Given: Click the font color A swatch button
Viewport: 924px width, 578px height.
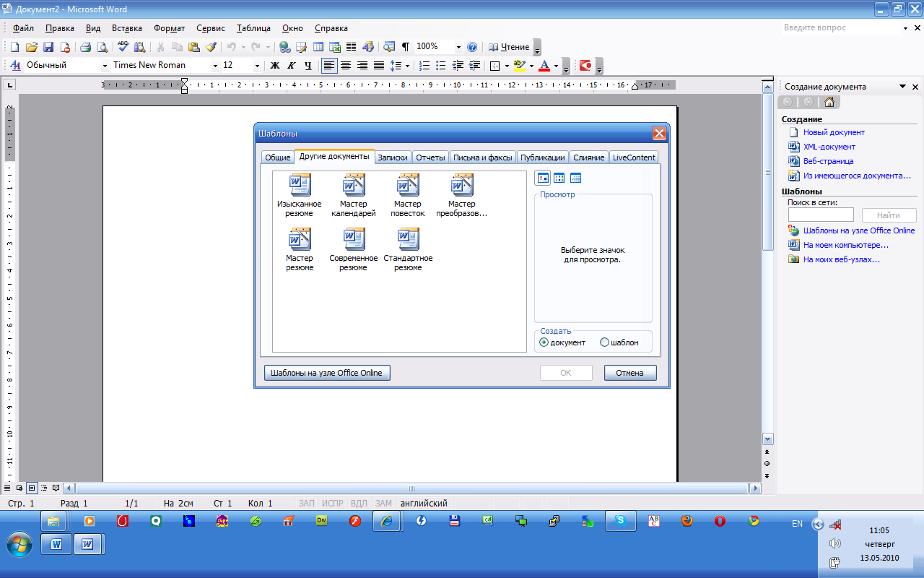Looking at the screenshot, I should click(x=544, y=66).
